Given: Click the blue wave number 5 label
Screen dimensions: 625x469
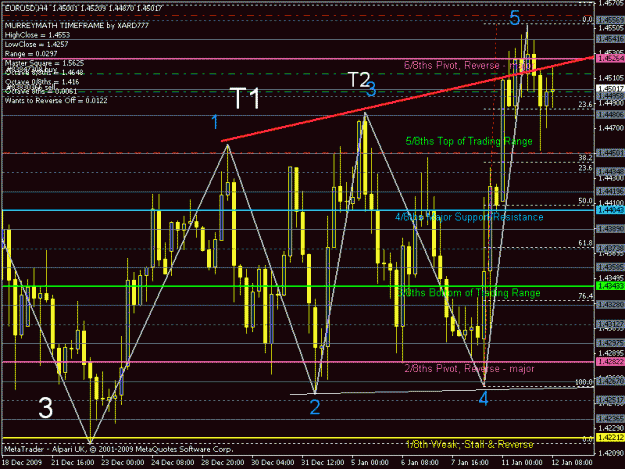Looking at the screenshot, I should [x=515, y=18].
